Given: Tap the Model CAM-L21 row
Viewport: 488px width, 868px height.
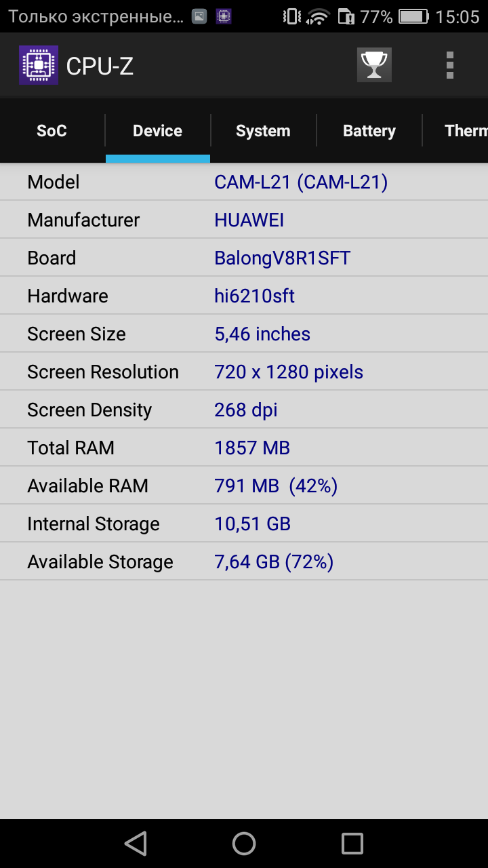Looking at the screenshot, I should 244,182.
